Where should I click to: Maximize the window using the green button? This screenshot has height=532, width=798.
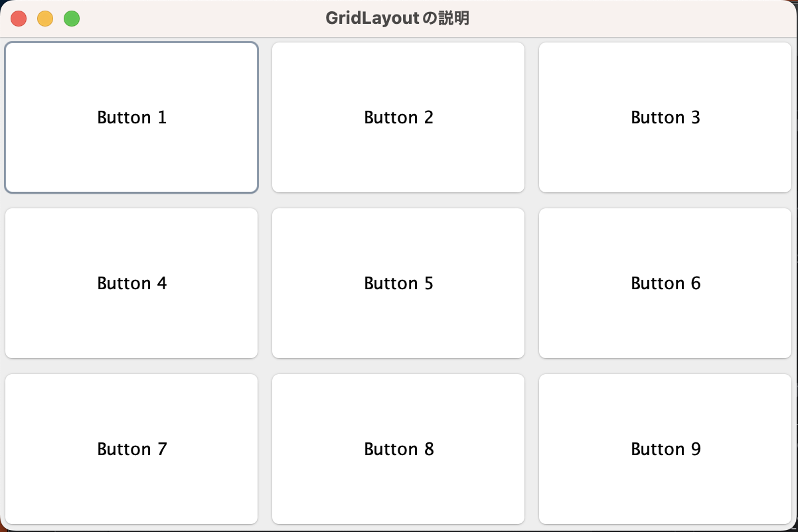[72, 19]
